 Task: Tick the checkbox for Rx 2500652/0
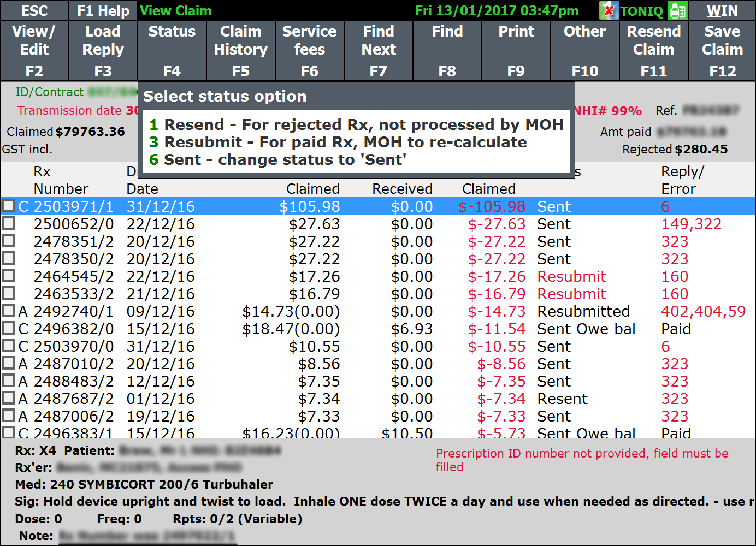click(x=9, y=223)
